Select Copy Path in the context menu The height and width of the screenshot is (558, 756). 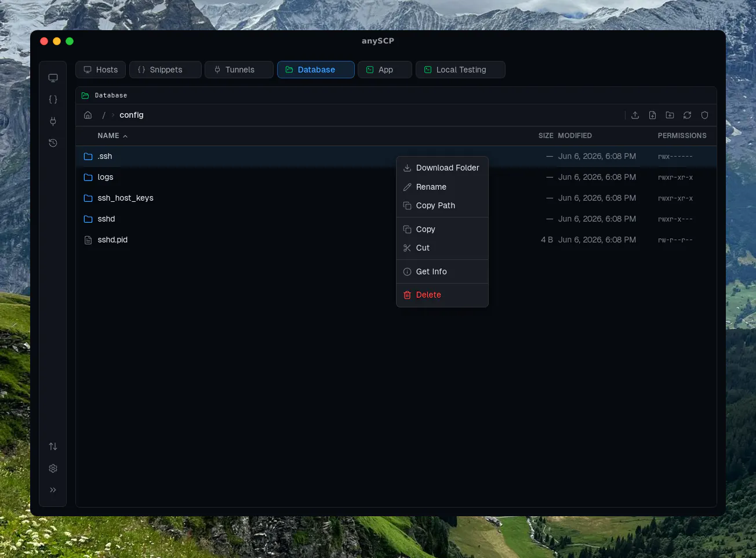[x=442, y=205]
